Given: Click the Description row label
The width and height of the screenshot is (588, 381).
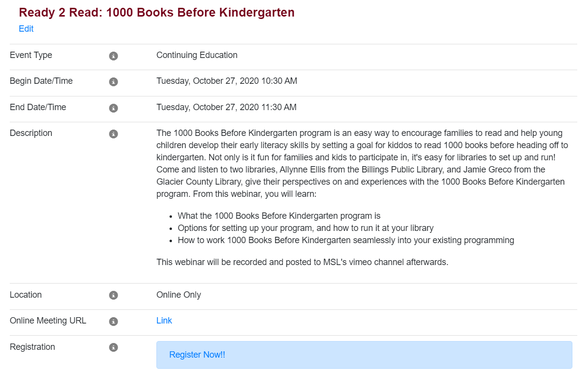Looking at the screenshot, I should [31, 133].
